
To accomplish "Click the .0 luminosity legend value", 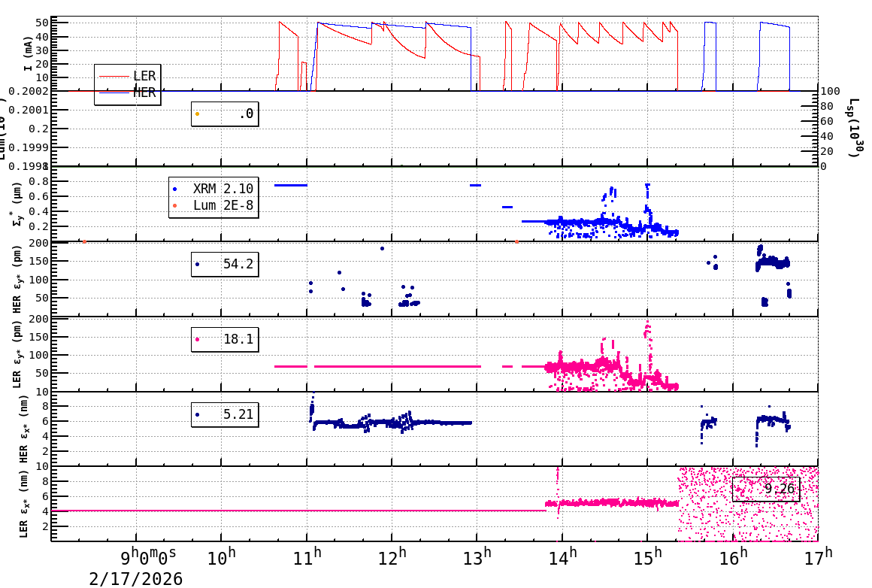I will pos(246,114).
